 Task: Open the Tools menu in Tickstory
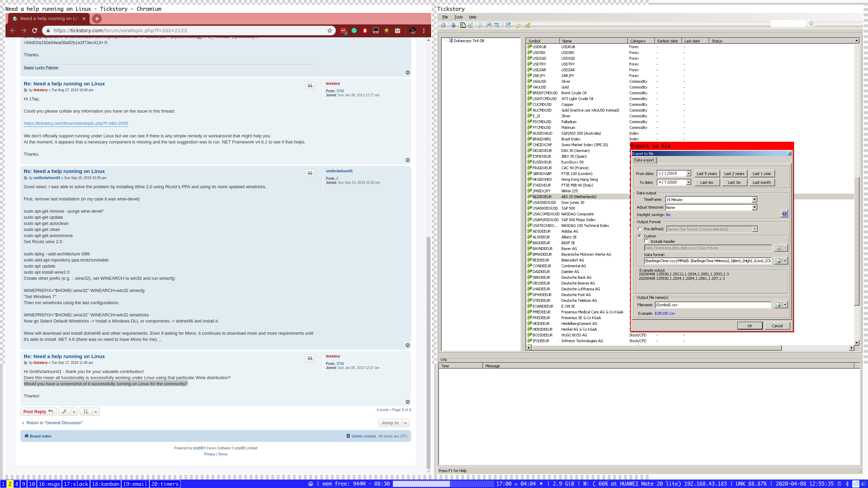tap(458, 17)
